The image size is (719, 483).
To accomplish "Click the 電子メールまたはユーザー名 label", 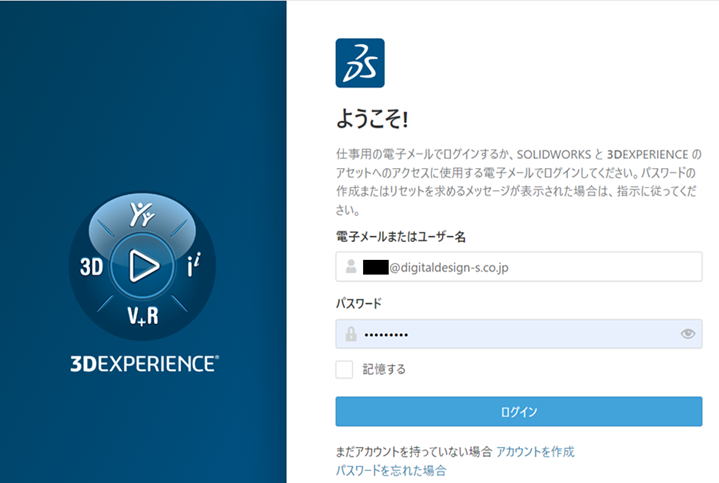I will (401, 237).
